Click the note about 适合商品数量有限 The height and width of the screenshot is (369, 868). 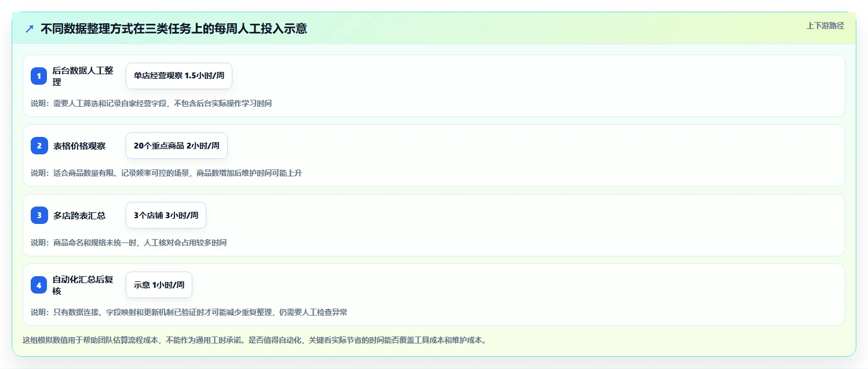coord(166,173)
